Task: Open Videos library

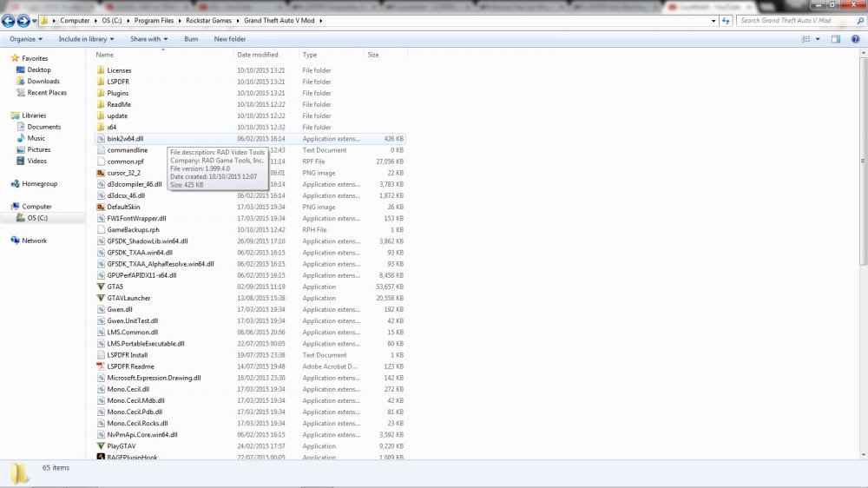Action: pos(31,161)
